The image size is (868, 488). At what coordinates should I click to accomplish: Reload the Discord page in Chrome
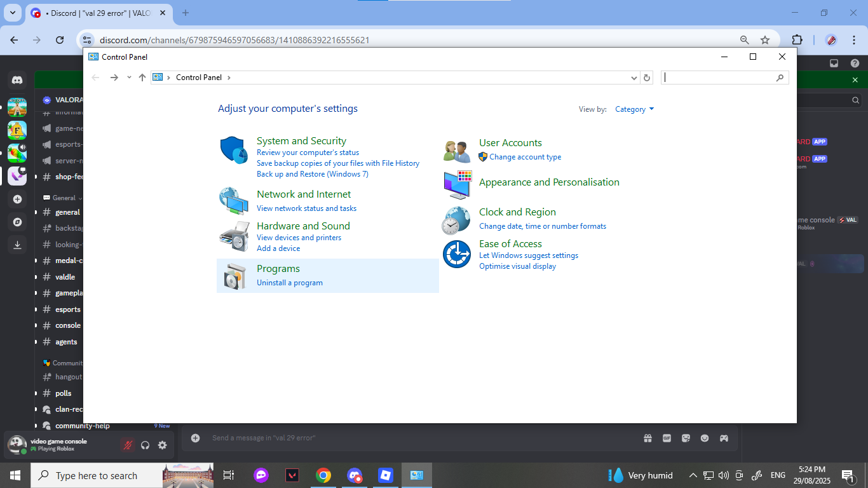click(x=60, y=40)
